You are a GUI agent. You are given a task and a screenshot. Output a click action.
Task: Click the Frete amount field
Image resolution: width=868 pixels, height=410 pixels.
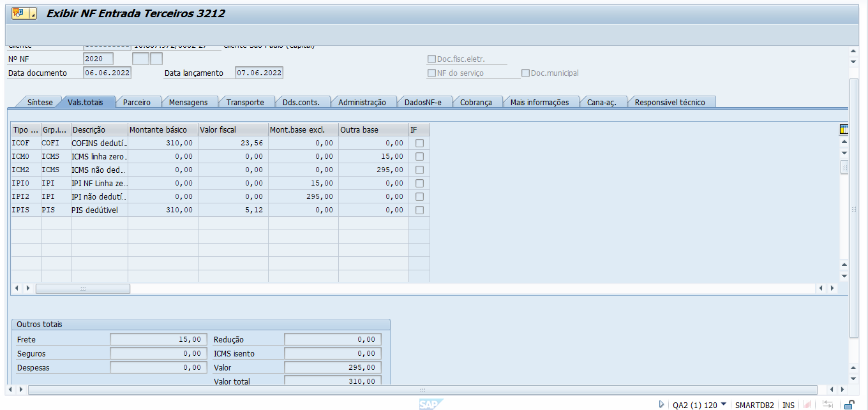(158, 340)
